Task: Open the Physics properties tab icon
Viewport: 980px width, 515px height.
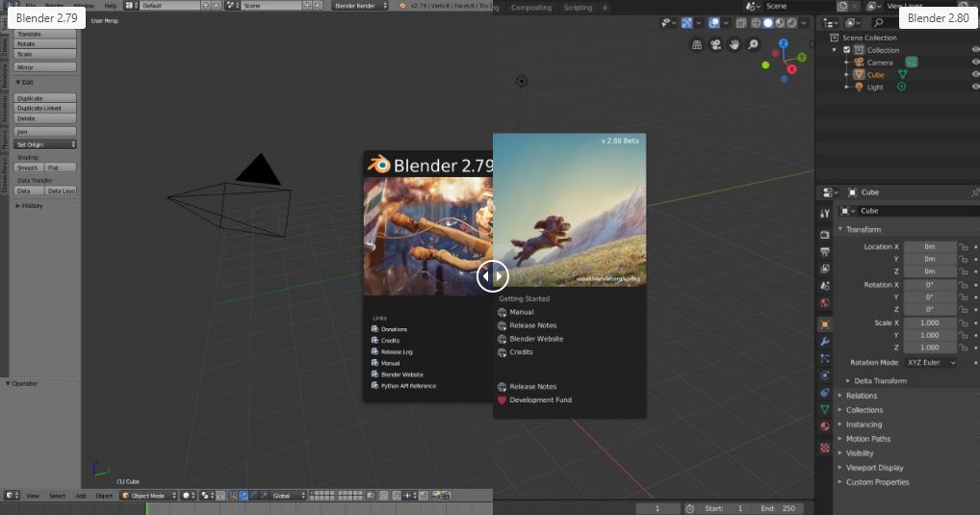Action: coord(824,375)
